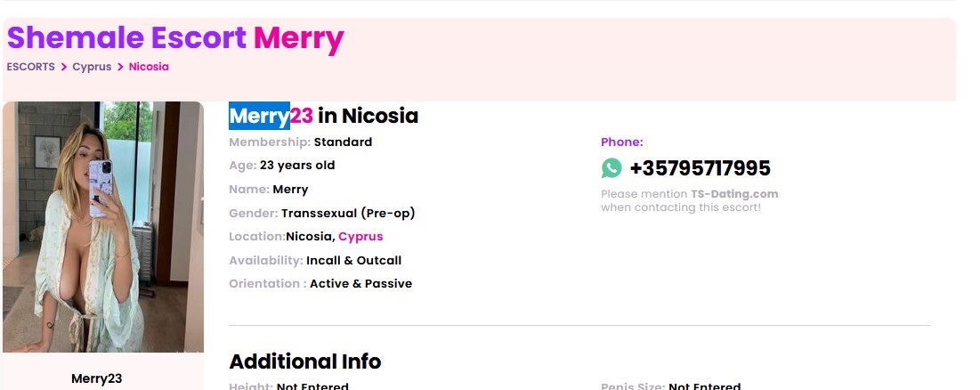
Task: Click the chevron after ESCORTS breadcrumb
Action: tap(64, 67)
